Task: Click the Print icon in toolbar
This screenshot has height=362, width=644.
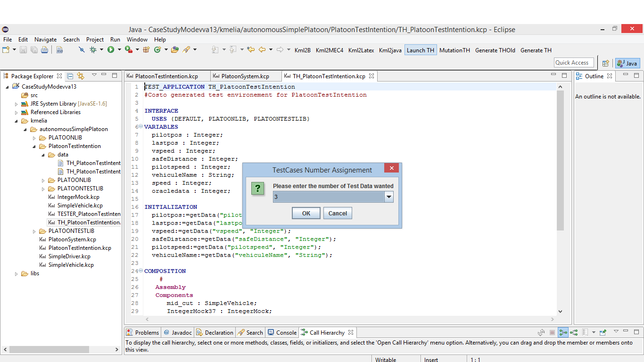Action: 44,49
